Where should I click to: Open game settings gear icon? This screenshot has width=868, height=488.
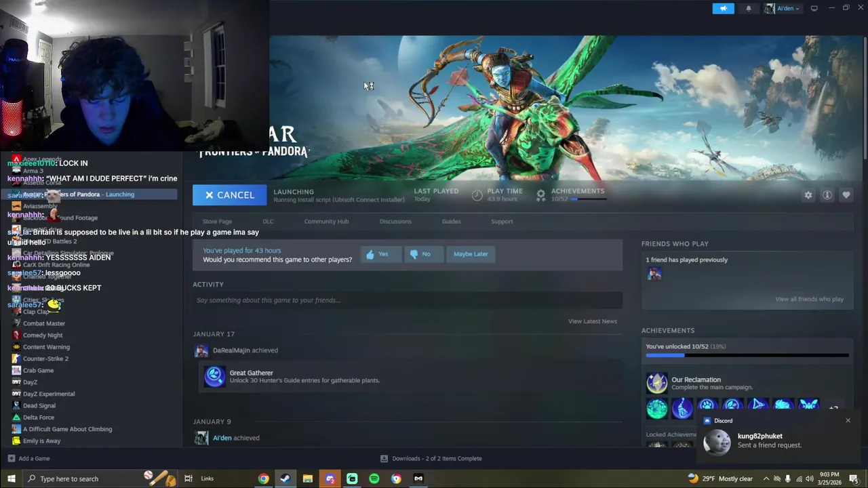pos(808,195)
